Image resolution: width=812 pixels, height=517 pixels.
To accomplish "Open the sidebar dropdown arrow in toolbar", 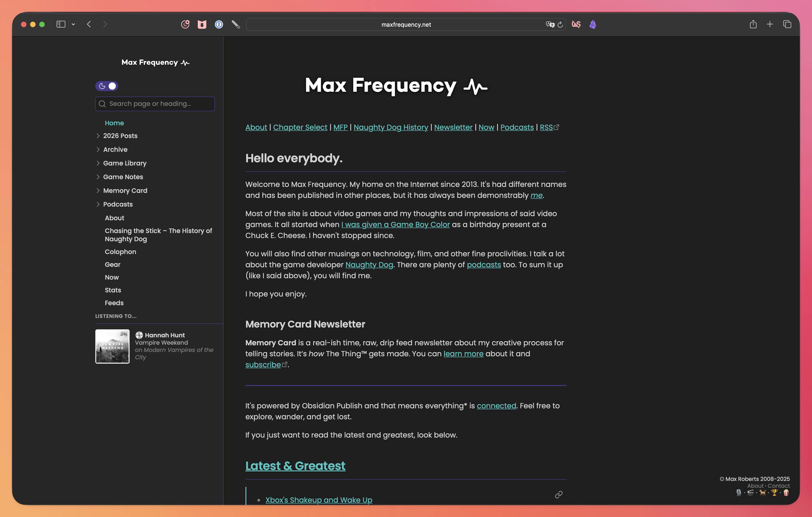I will pos(73,24).
